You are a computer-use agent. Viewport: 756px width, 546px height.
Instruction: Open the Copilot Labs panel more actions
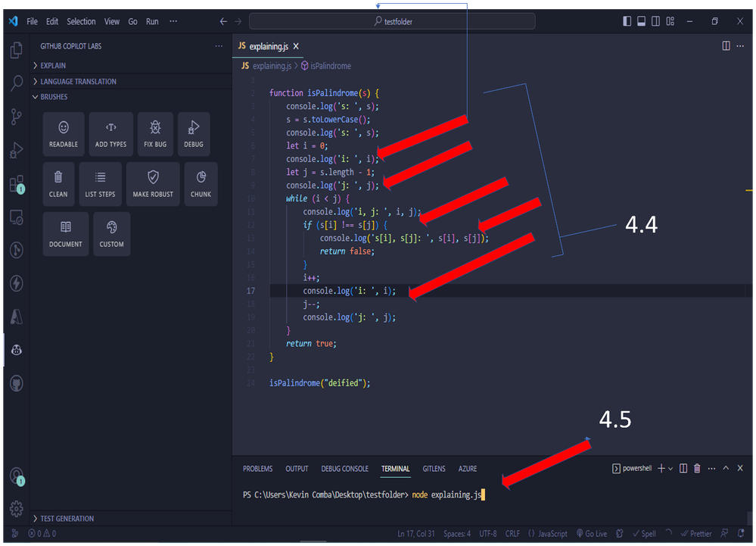219,46
